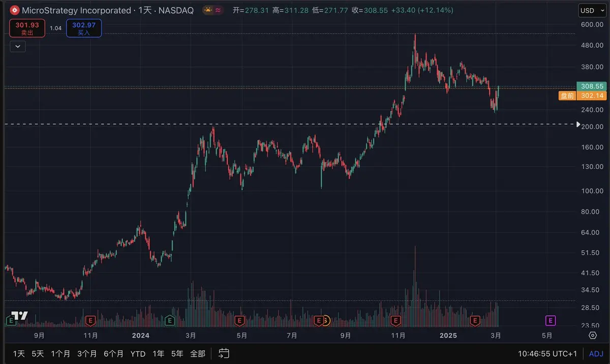Click the green earnings E beside TradingView logo
Viewport: 610px width, 364px height.
click(x=10, y=320)
